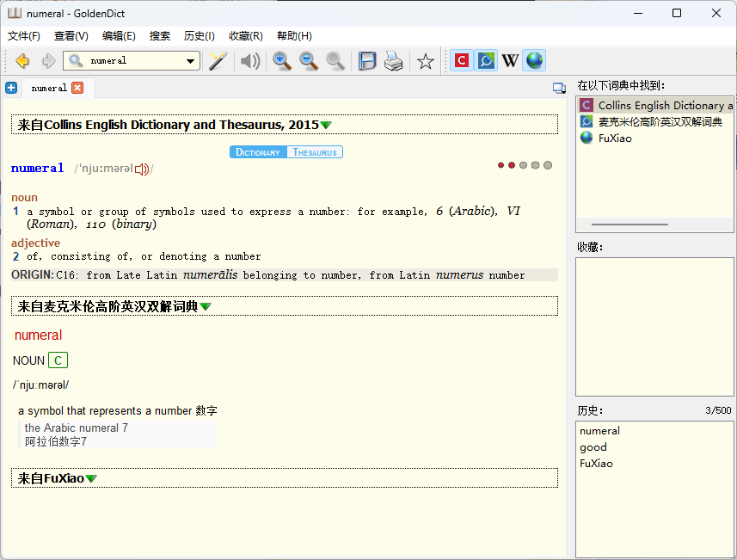Click the ORIGIN etymology line
737x560 pixels.
285,274
